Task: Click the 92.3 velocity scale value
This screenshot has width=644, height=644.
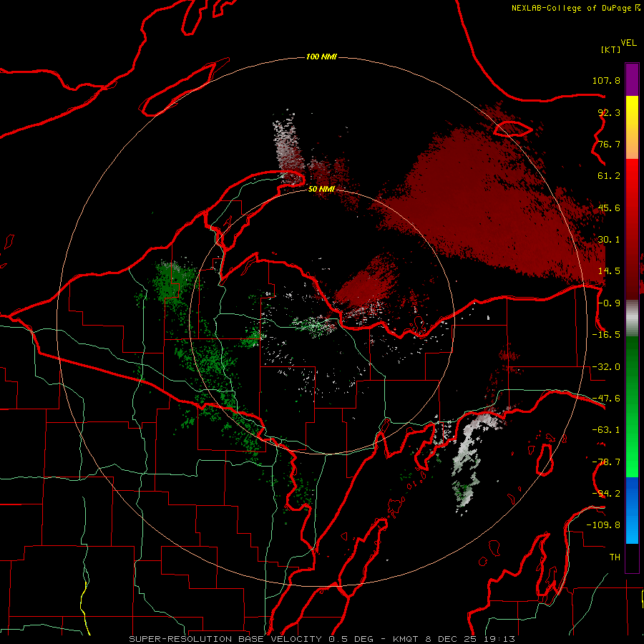Action: coord(609,112)
